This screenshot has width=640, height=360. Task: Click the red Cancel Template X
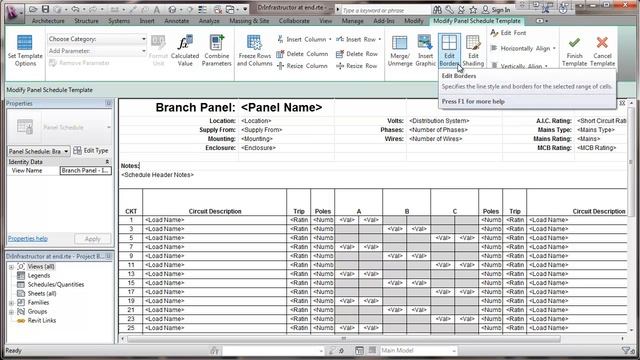coord(602,42)
